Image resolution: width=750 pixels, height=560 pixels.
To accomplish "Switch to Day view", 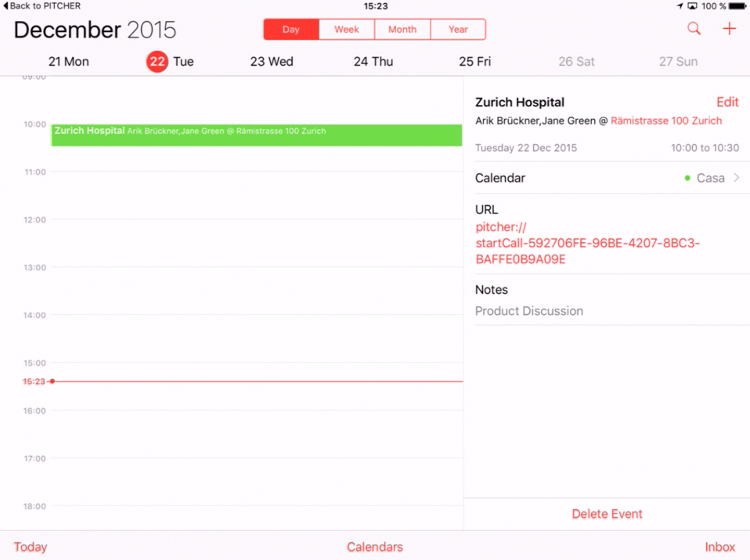I will [291, 30].
